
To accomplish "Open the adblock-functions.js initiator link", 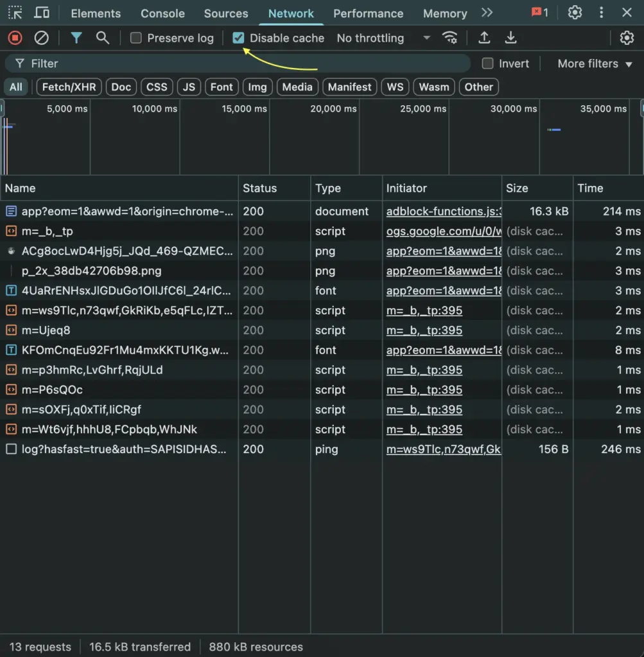I will tap(443, 211).
